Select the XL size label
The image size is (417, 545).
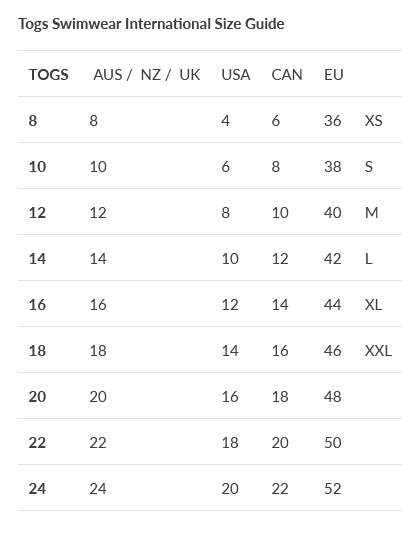coord(373,305)
